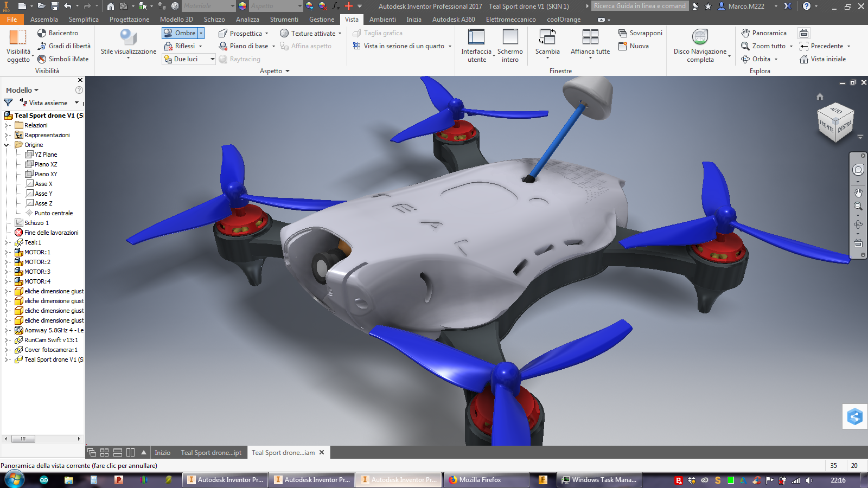Viewport: 868px width, 488px height.
Task: Click the blue share icon at viewport edge
Action: point(855,416)
